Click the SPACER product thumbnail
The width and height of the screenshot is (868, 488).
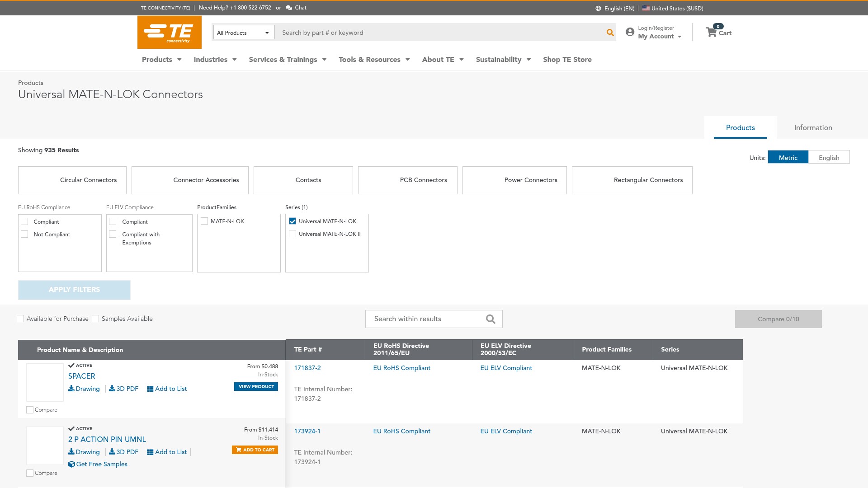(45, 382)
